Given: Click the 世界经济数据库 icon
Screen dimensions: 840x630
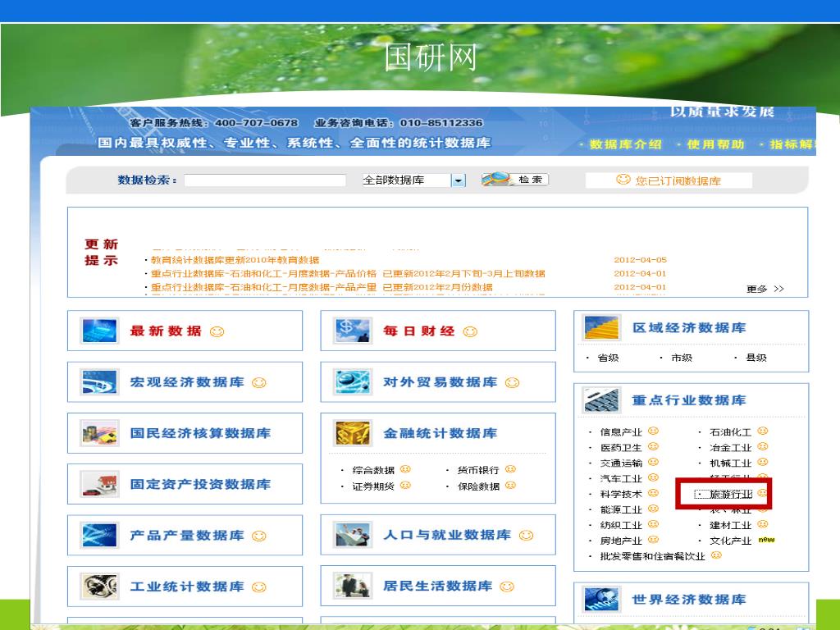Looking at the screenshot, I should click(601, 600).
